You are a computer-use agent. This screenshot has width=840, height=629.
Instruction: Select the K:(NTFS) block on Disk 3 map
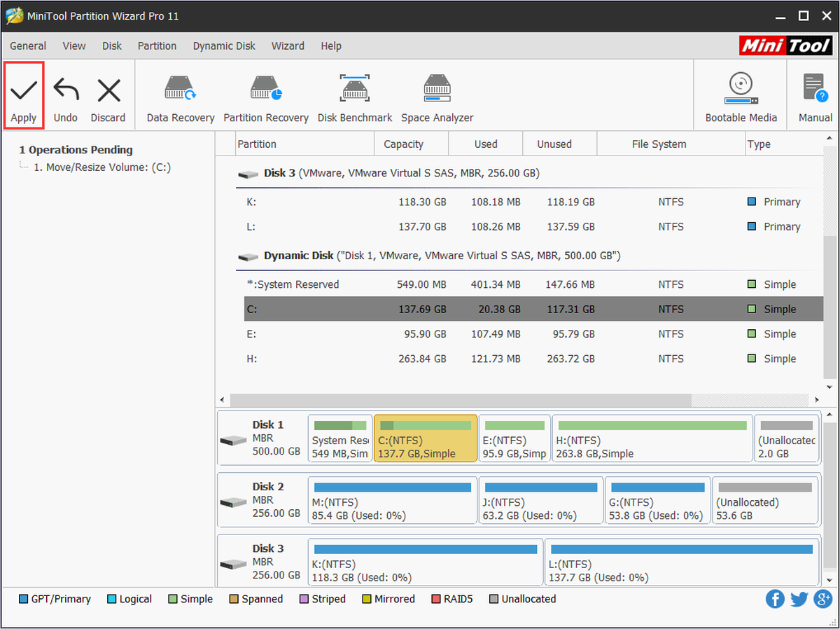point(426,562)
